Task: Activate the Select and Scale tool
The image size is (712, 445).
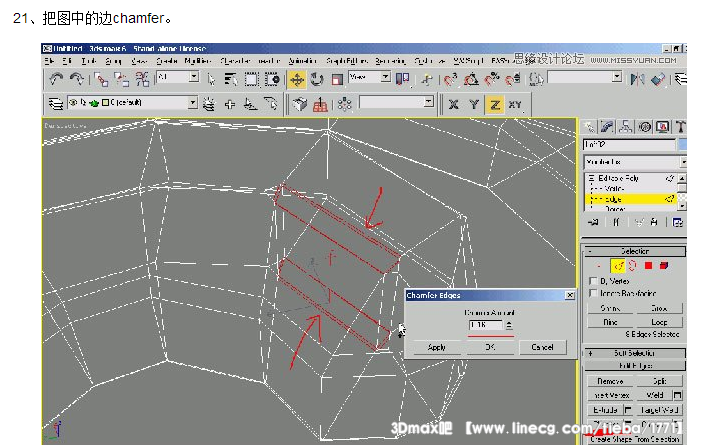Action: (337, 79)
